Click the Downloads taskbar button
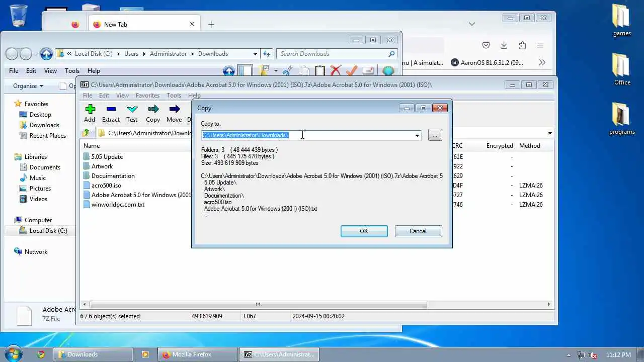Viewport: 644px width, 362px height. (93, 354)
